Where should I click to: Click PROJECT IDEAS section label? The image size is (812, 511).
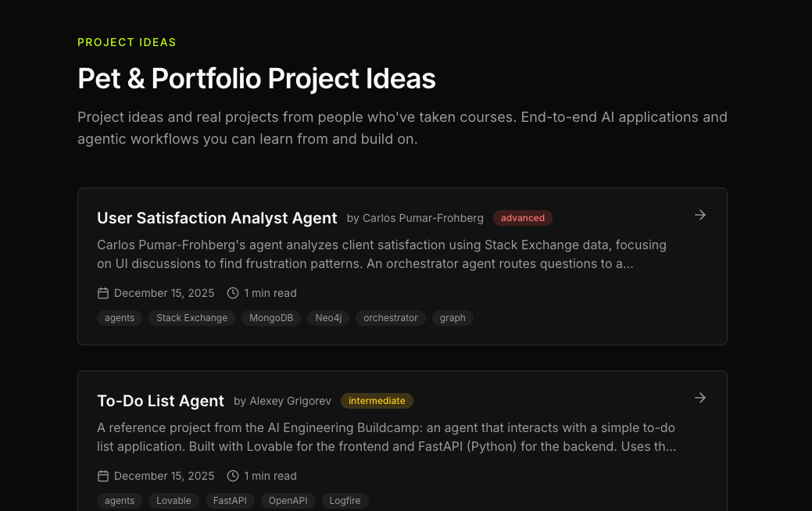click(127, 42)
